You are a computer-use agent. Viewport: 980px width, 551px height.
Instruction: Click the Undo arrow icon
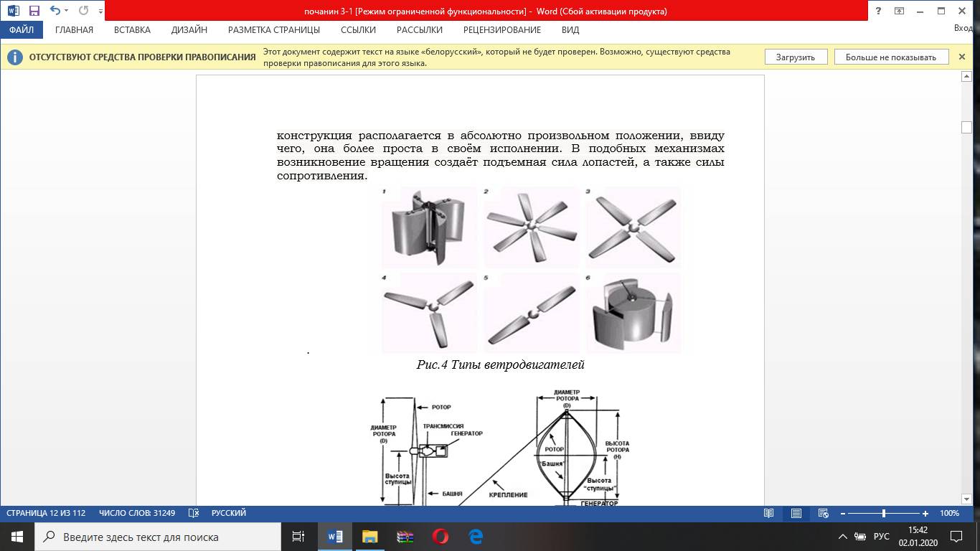[55, 11]
